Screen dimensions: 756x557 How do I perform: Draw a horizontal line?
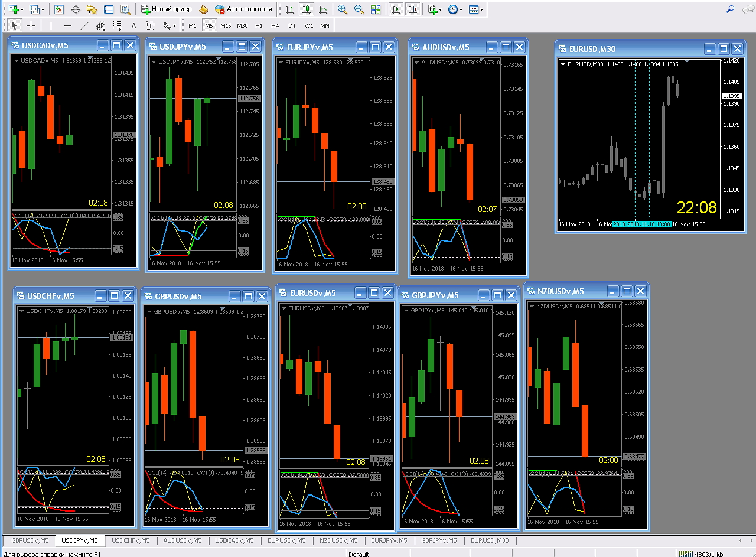(x=68, y=25)
